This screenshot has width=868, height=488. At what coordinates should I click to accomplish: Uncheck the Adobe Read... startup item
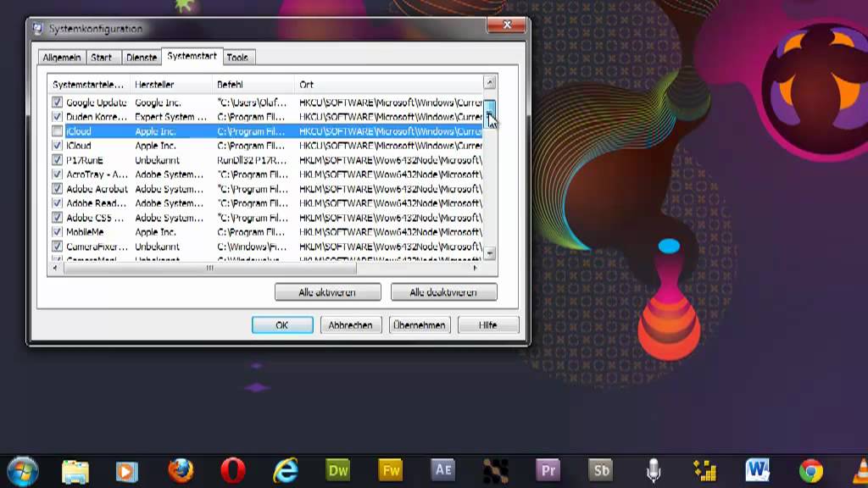(x=57, y=203)
